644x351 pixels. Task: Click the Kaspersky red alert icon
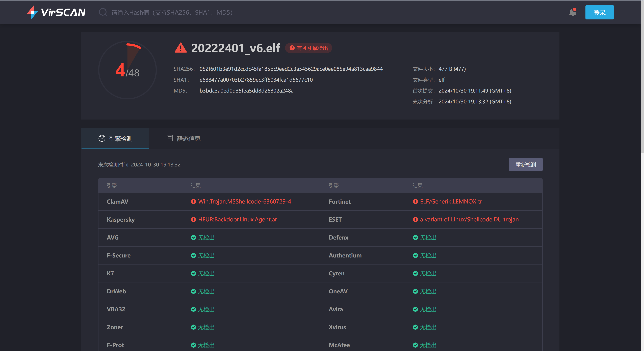[x=193, y=220]
